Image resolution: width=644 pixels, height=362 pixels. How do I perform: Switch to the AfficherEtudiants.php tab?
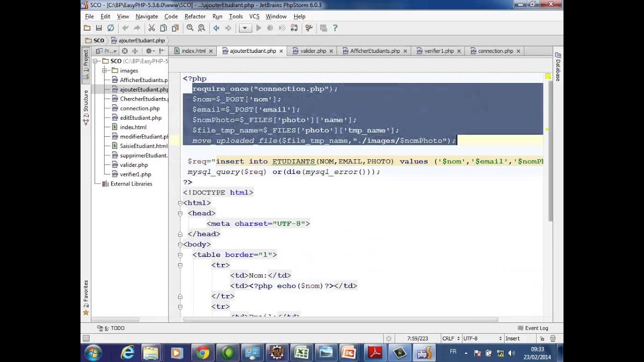pos(375,51)
